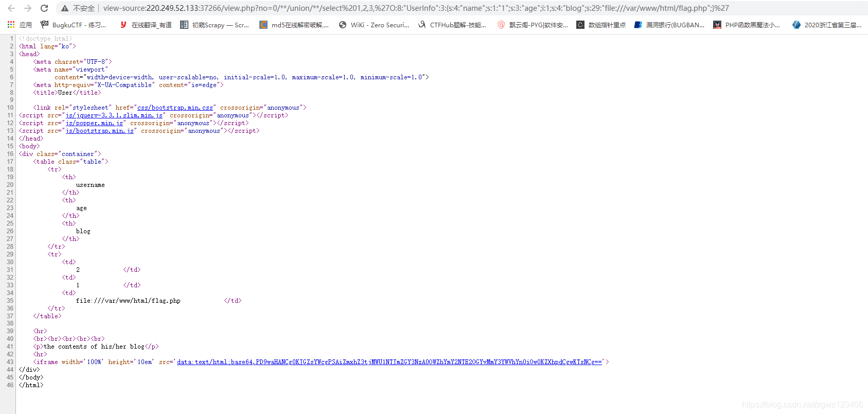Open js/bootstrap.min.js source link

tap(100, 131)
